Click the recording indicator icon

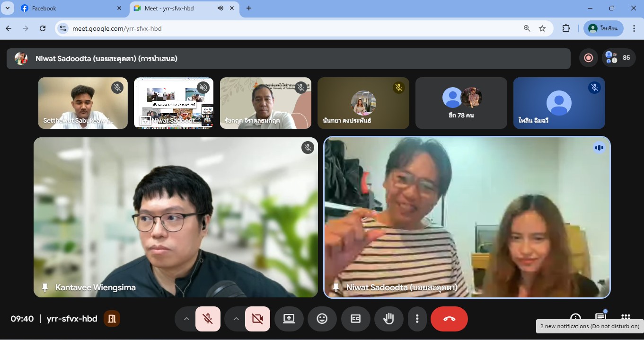589,58
